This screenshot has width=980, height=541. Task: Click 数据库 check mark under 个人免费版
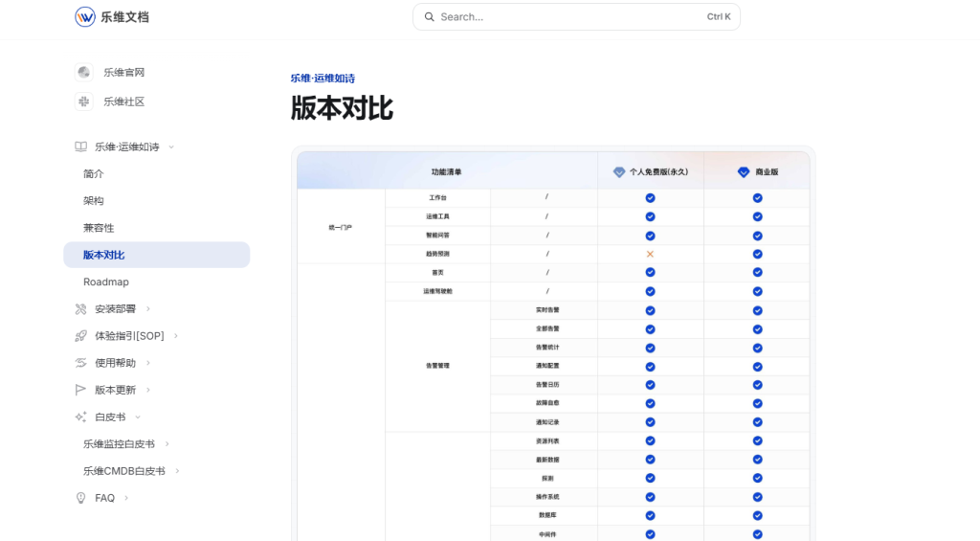(x=650, y=515)
